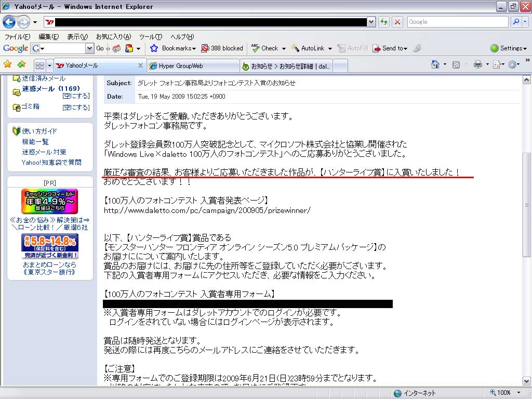Click the Quick Tabs grid icon

click(x=39, y=65)
